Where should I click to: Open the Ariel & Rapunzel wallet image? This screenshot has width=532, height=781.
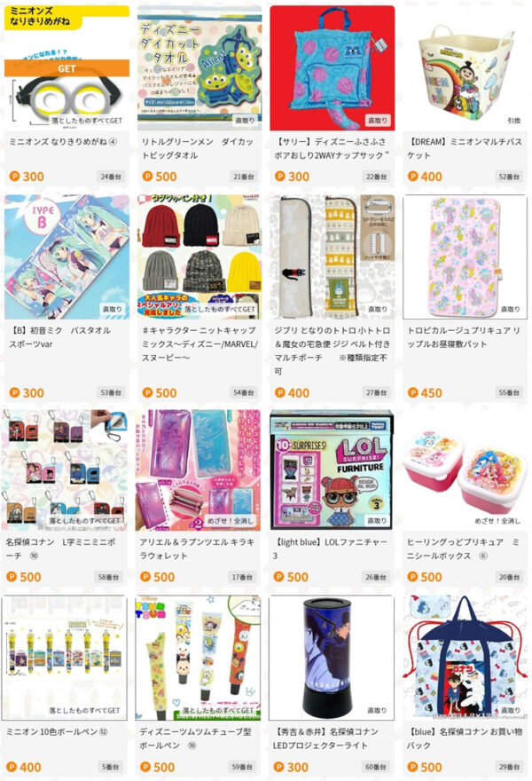(198, 469)
